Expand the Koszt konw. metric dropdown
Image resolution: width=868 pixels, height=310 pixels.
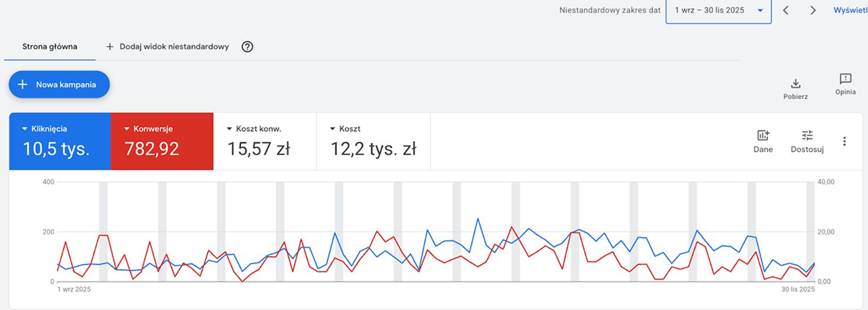point(229,129)
